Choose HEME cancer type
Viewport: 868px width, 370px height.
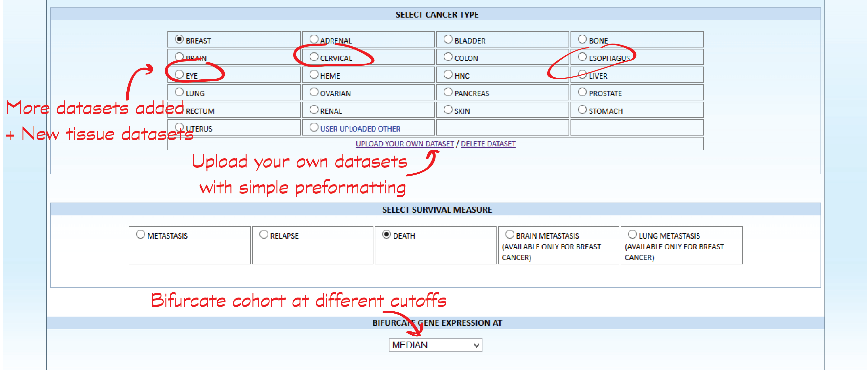point(314,74)
